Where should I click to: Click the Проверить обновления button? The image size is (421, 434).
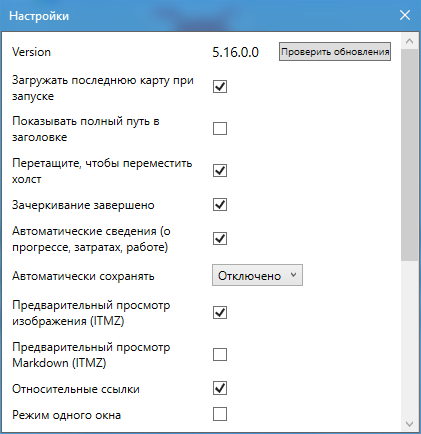coord(335,52)
